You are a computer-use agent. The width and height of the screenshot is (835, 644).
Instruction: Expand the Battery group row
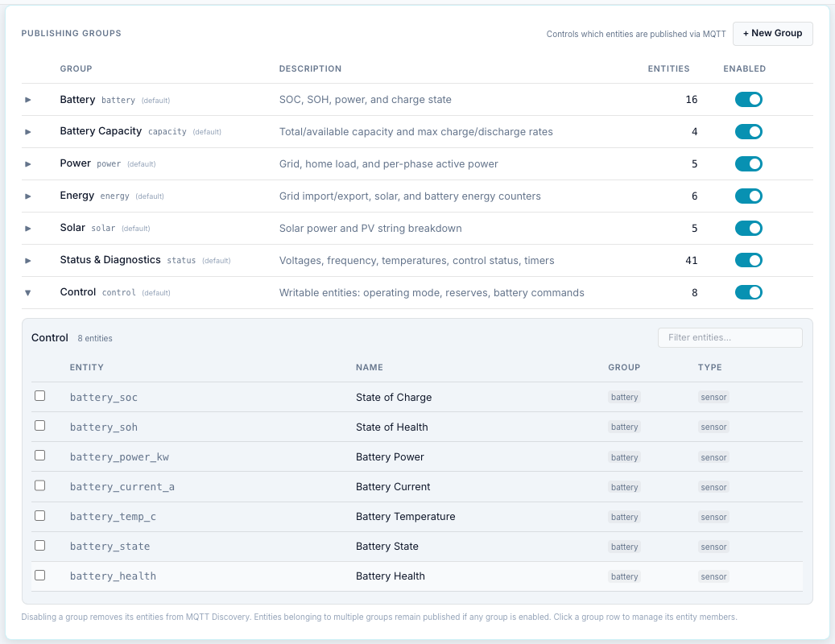[x=28, y=100]
